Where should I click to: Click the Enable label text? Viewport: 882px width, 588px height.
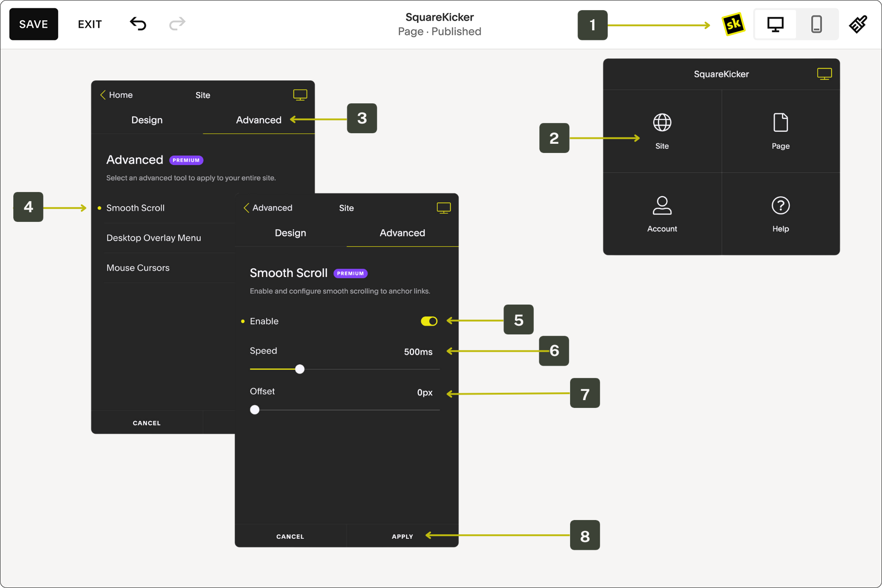pos(264,321)
